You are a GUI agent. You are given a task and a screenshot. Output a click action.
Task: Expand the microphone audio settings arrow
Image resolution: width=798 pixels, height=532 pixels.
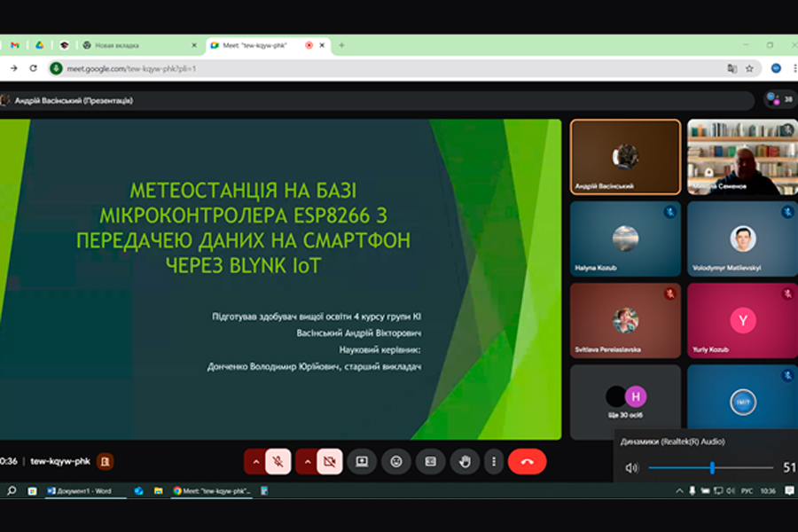click(255, 462)
